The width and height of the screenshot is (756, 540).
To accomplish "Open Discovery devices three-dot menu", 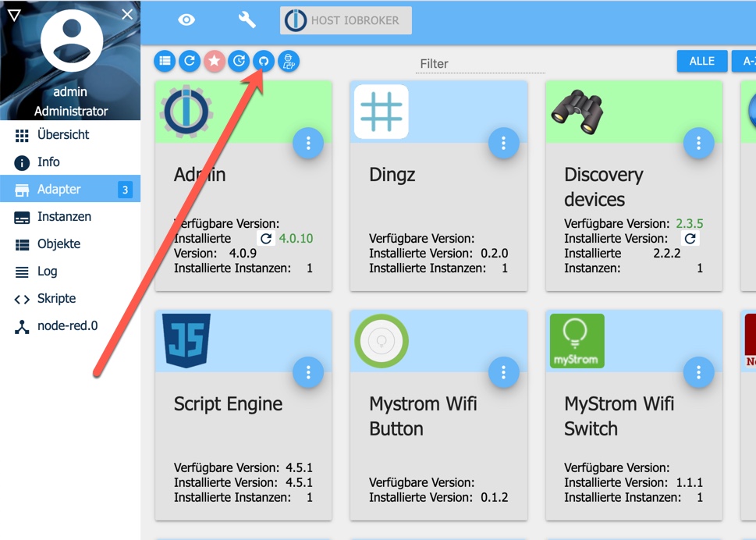I will [x=698, y=143].
